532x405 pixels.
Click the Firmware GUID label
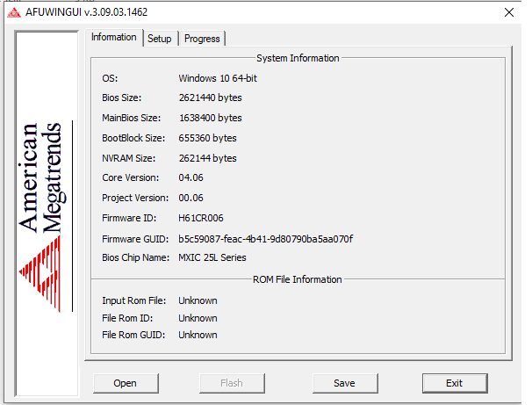135,239
